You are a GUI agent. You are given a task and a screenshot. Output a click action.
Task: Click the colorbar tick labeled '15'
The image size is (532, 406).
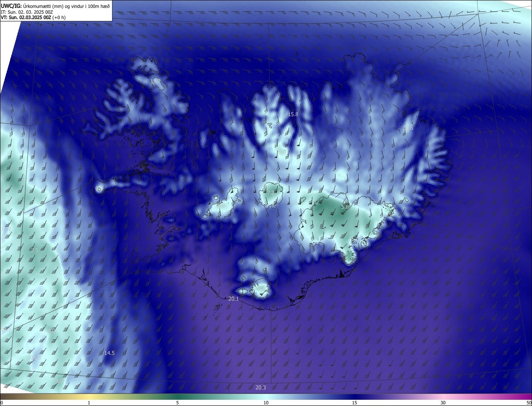355,403
